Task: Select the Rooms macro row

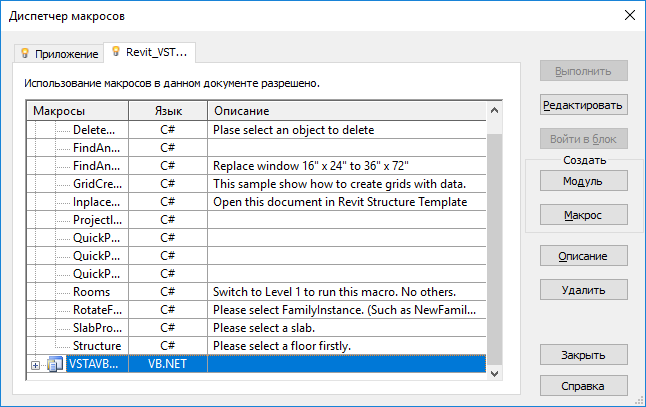Action: [91, 292]
